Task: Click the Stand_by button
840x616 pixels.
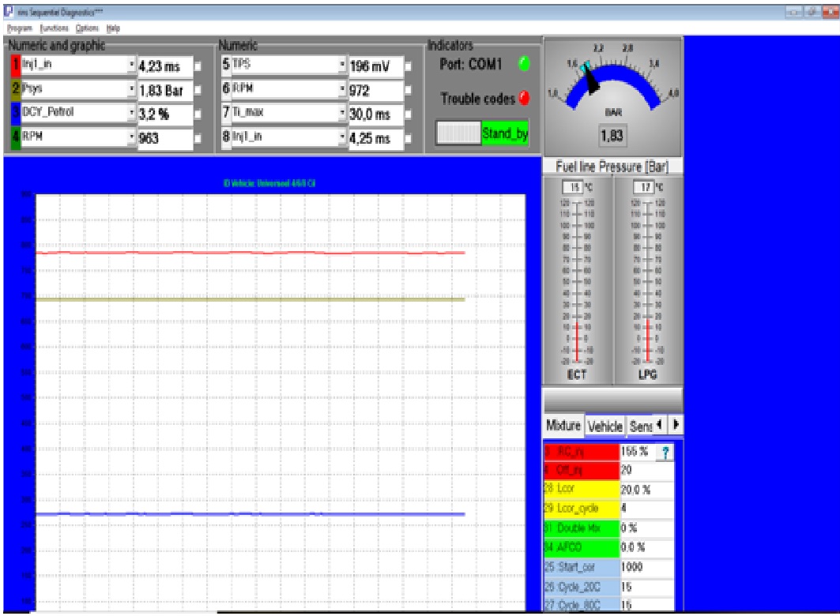Action: (505, 133)
